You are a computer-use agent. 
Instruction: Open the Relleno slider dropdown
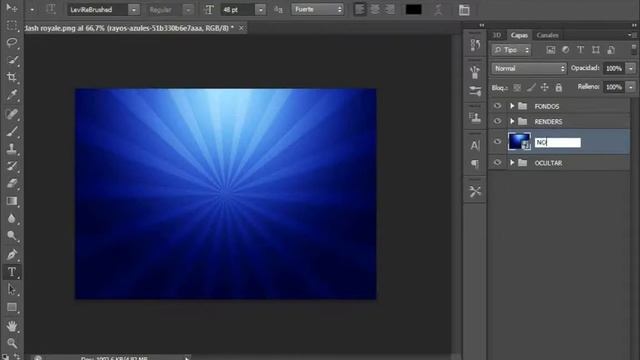[x=631, y=87]
